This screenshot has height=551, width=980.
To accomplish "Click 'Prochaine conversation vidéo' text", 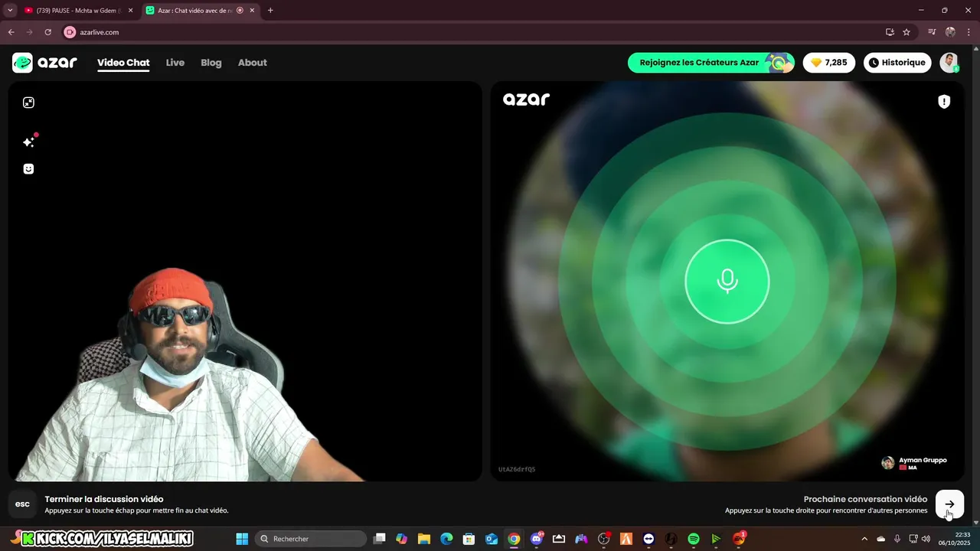I will (865, 499).
